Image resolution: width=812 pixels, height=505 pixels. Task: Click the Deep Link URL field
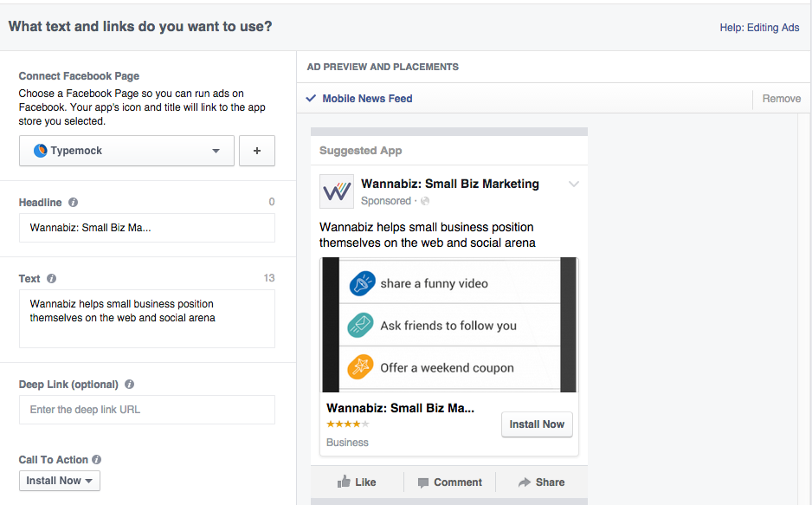[x=147, y=410]
